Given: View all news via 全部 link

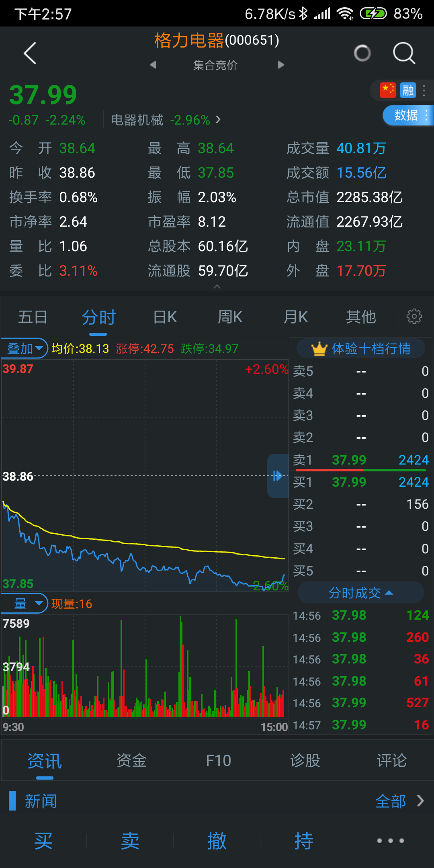Looking at the screenshot, I should 399,801.
